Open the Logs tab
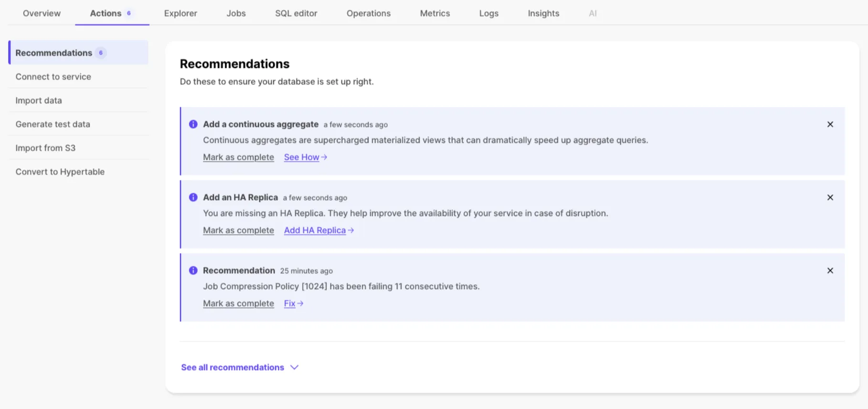Image resolution: width=868 pixels, height=409 pixels. [489, 13]
